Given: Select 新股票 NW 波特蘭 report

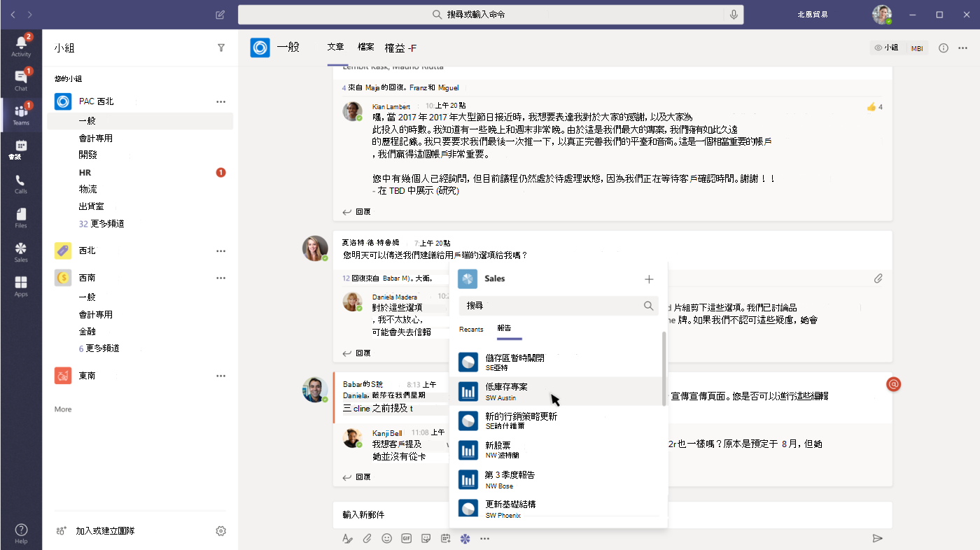Looking at the screenshot, I should click(x=558, y=449).
